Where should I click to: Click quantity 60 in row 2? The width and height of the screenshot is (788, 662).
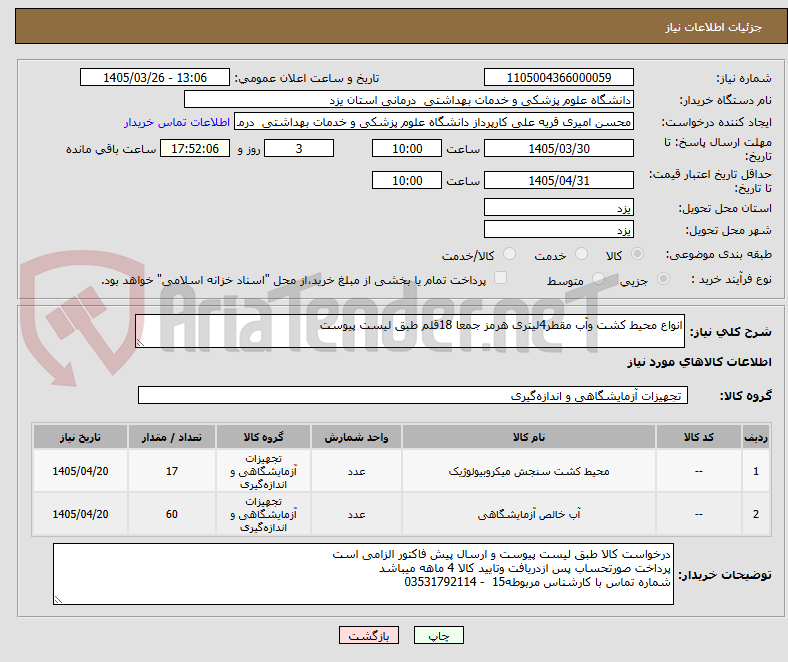[x=172, y=514]
